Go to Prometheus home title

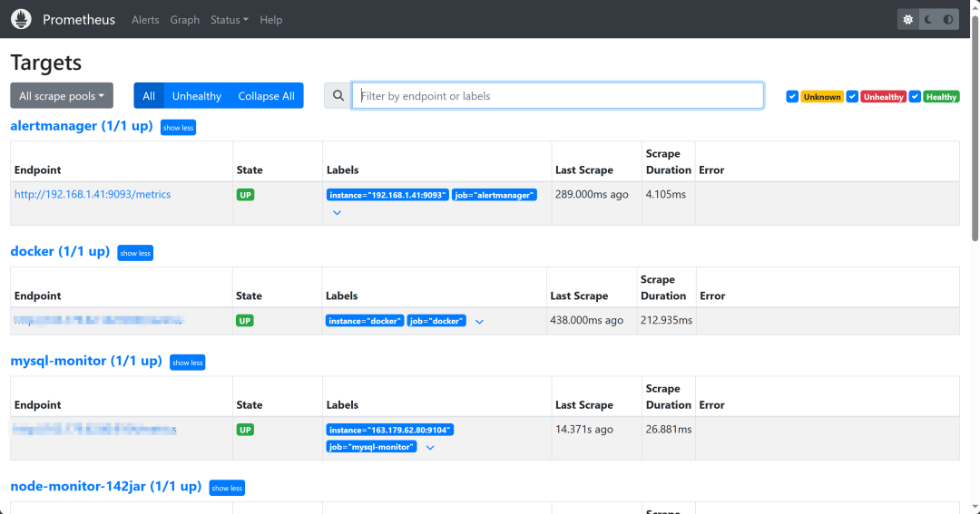79,19
